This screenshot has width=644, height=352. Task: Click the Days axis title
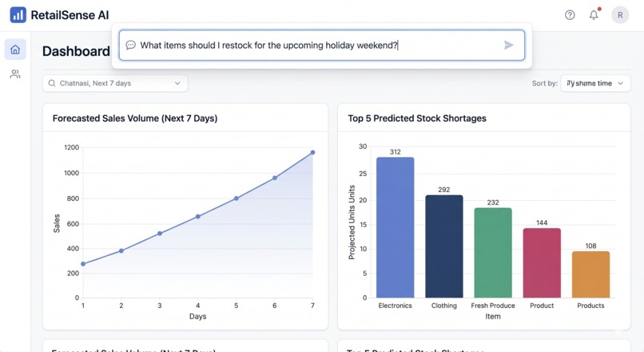coord(197,317)
